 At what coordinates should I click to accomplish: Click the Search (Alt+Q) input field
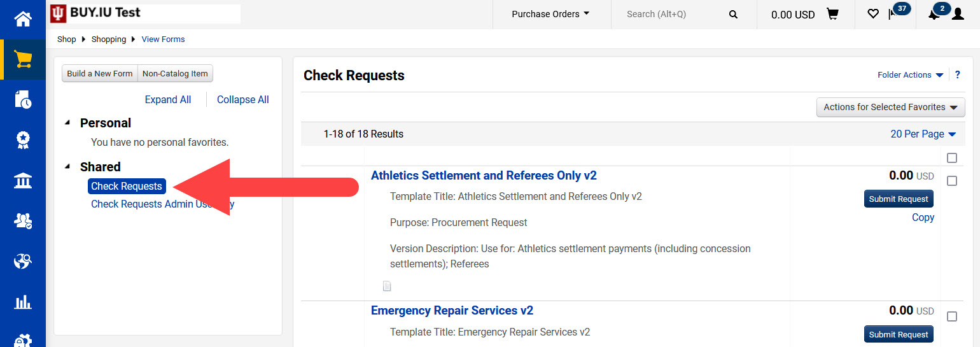click(675, 14)
